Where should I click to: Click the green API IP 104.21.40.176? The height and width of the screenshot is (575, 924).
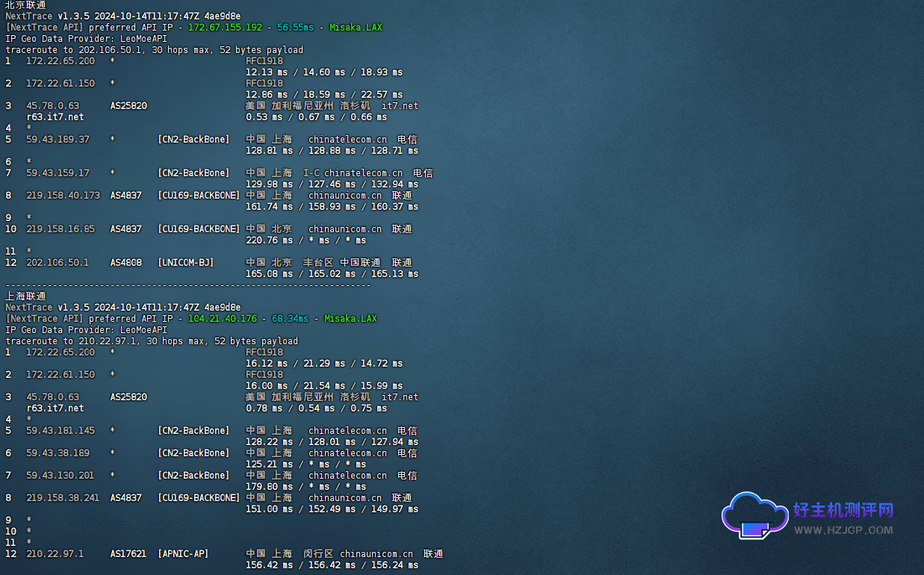222,319
